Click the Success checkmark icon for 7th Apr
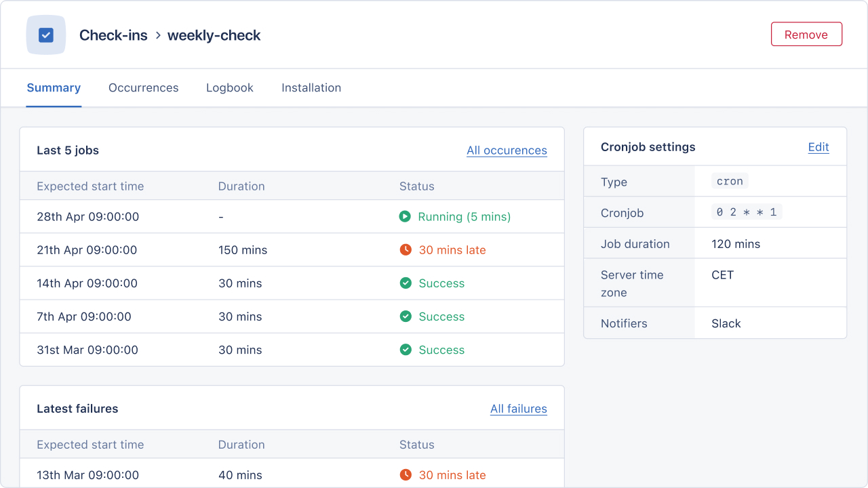 406,317
